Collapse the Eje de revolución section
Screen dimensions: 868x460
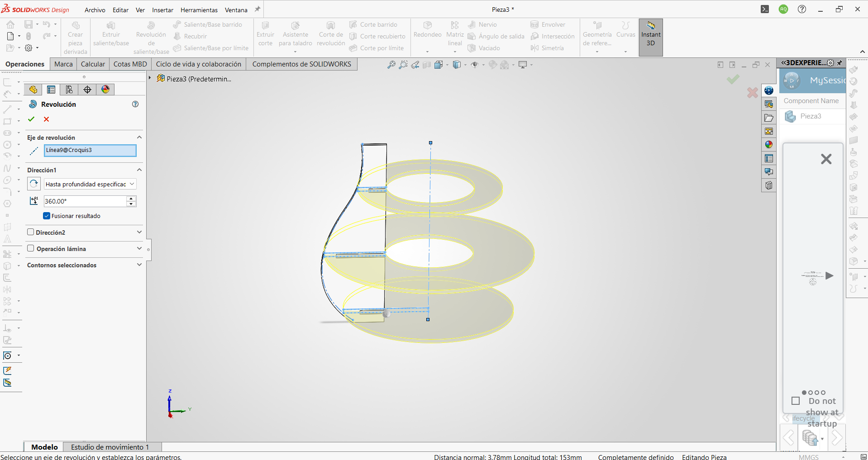tap(139, 137)
